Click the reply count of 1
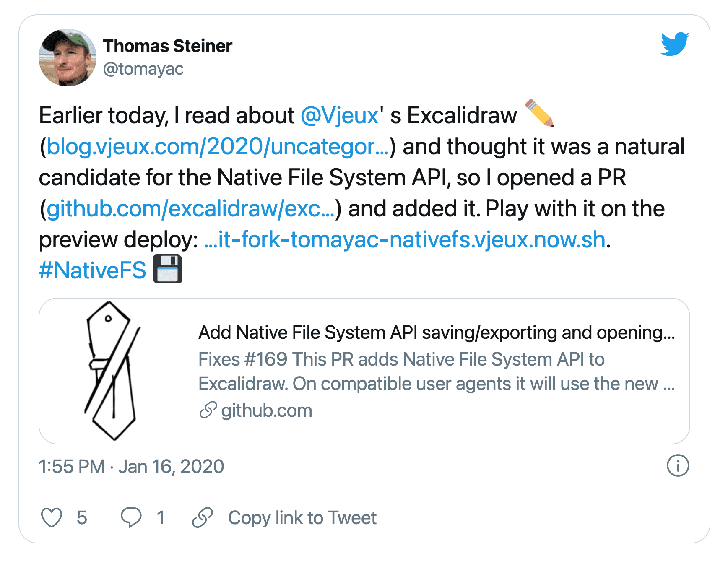 (161, 517)
